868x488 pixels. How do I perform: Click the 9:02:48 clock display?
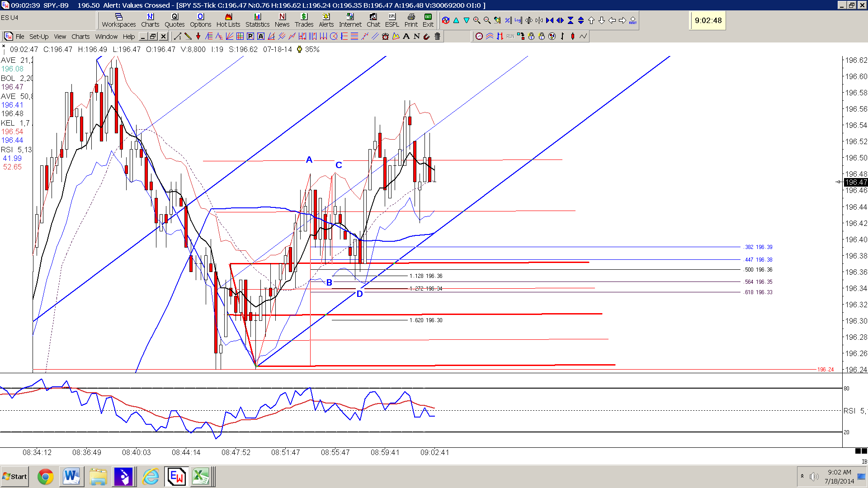click(708, 21)
